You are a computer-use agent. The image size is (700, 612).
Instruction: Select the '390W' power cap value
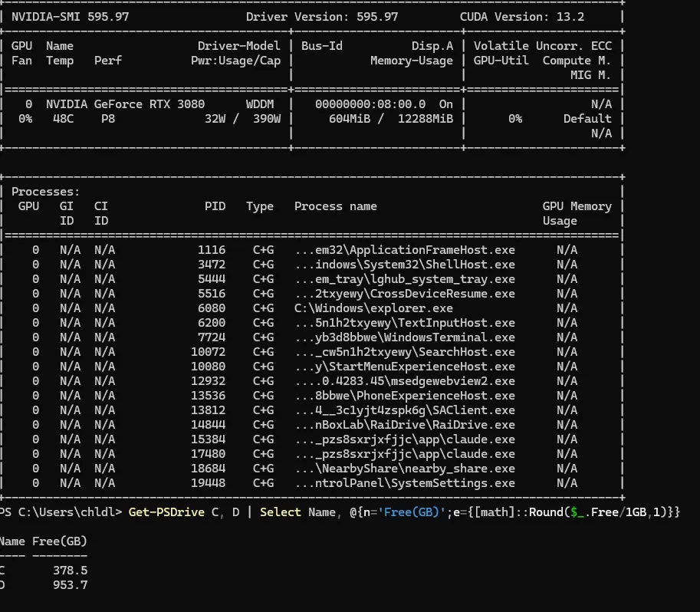click(x=267, y=119)
